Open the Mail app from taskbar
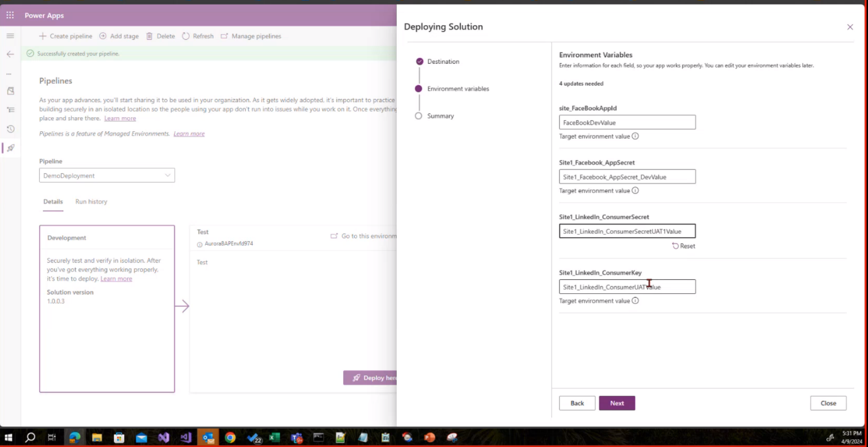The width and height of the screenshot is (868, 447). (141, 438)
